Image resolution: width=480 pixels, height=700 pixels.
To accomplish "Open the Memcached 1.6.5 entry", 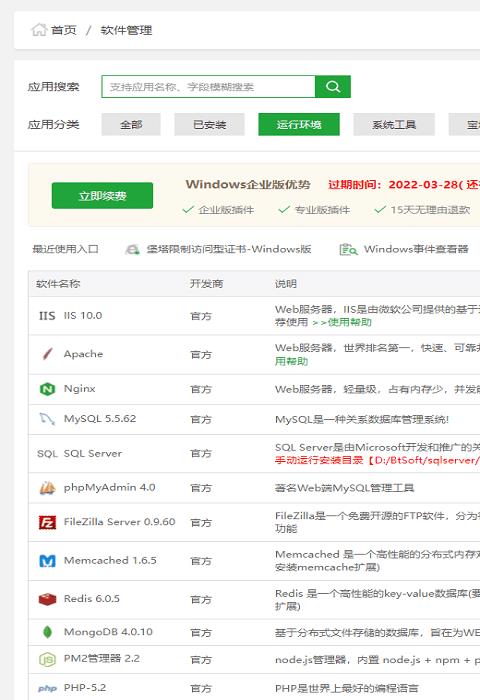I will (x=110, y=560).
